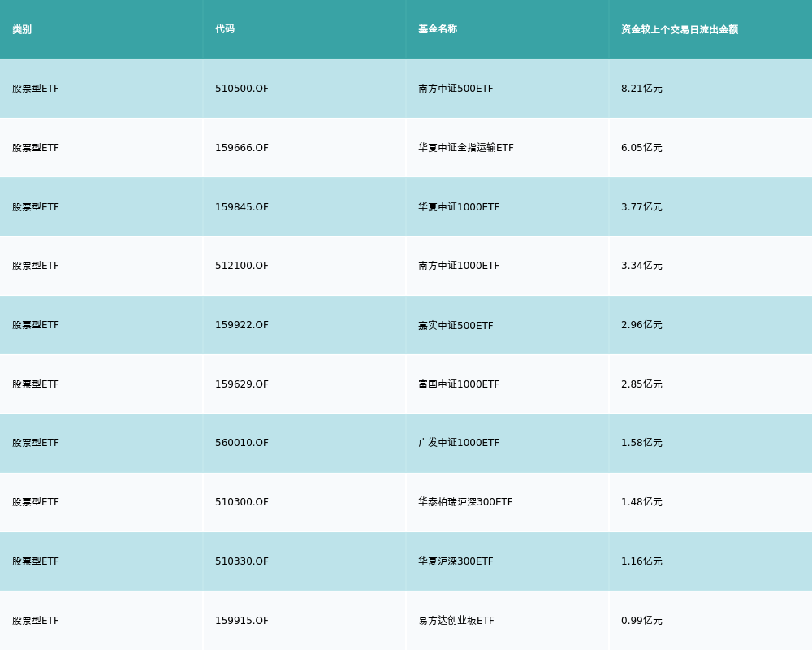Image resolution: width=812 pixels, height=650 pixels.
Task: Click the 3.77亿元 outflow value
Action: click(641, 207)
